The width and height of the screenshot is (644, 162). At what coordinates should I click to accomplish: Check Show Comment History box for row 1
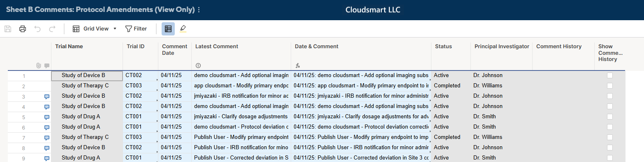pyautogui.click(x=610, y=75)
